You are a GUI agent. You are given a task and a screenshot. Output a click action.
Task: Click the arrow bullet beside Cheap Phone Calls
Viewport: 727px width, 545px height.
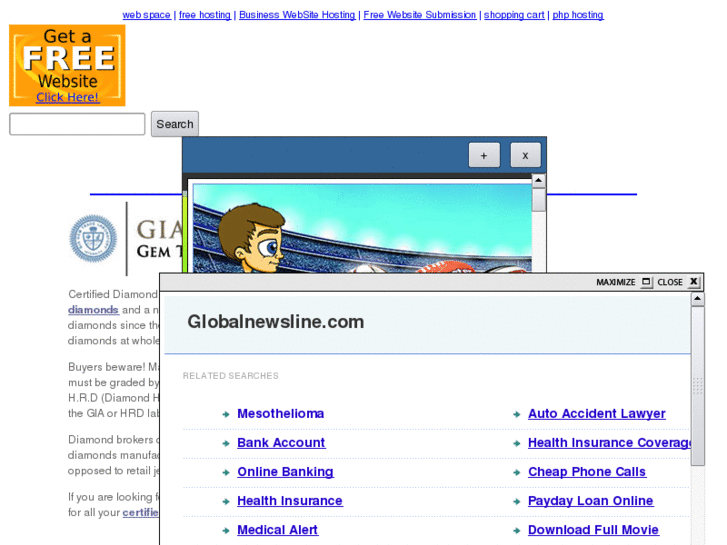coord(517,473)
